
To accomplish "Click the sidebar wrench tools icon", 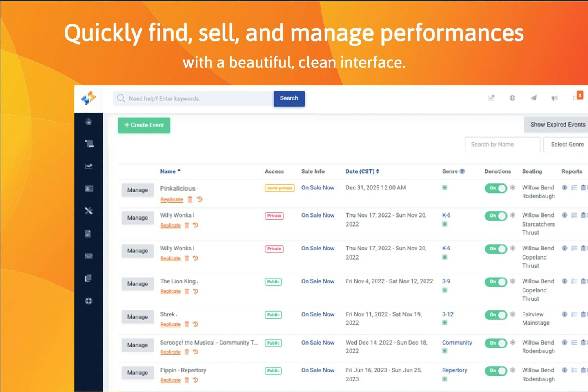I will click(x=89, y=211).
